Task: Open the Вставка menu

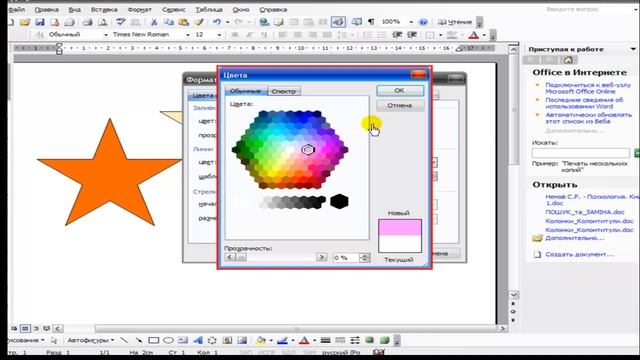Action: (104, 9)
